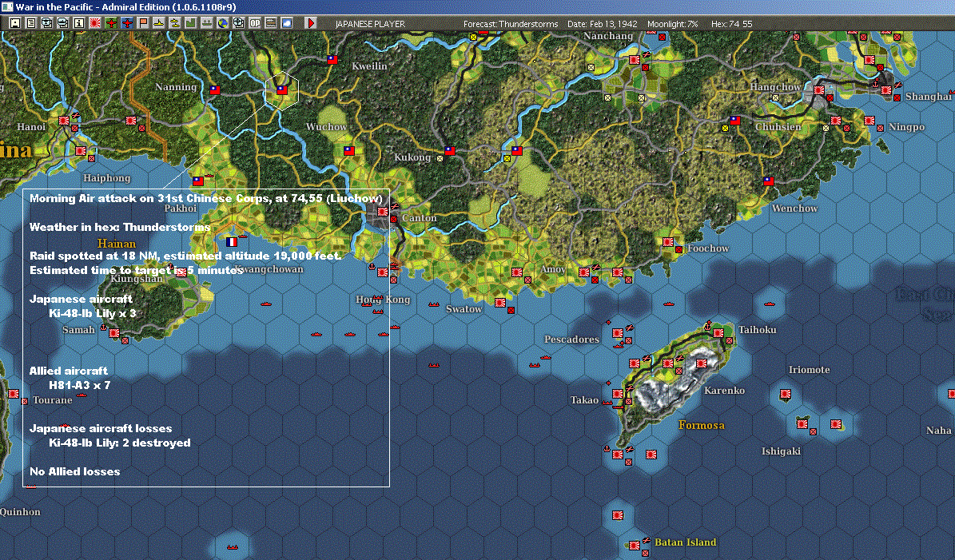Click 'No Allied losses' report line
955x560 pixels.
coord(75,472)
